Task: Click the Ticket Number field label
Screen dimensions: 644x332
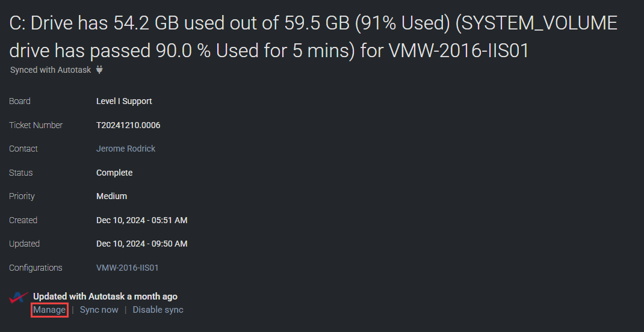Action: click(36, 125)
